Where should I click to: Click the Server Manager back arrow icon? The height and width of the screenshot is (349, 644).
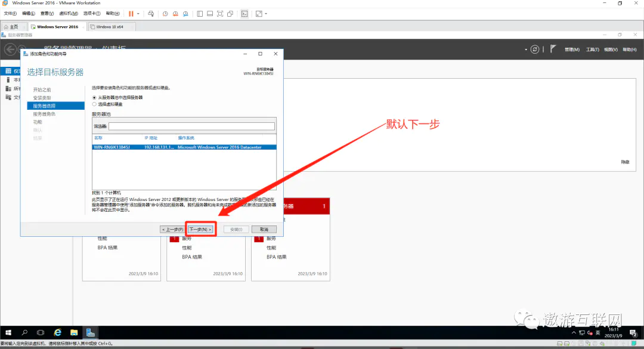click(10, 50)
